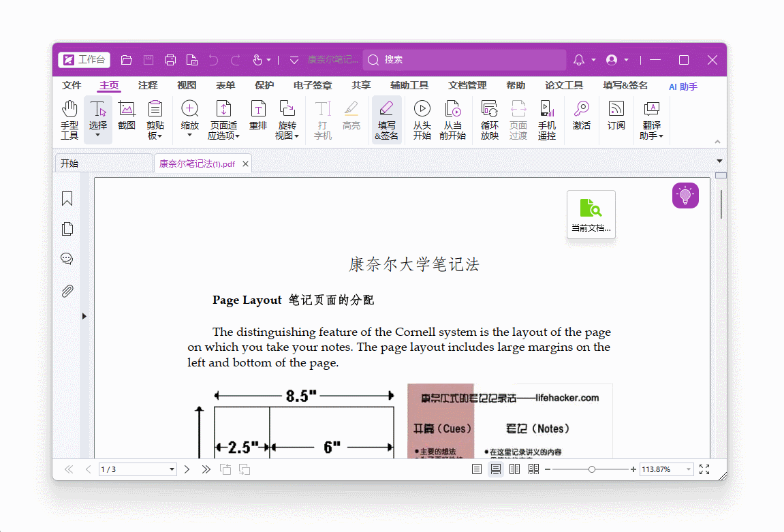Image resolution: width=784 pixels, height=532 pixels.
Task: Click the 当前文档 search button
Action: point(591,215)
